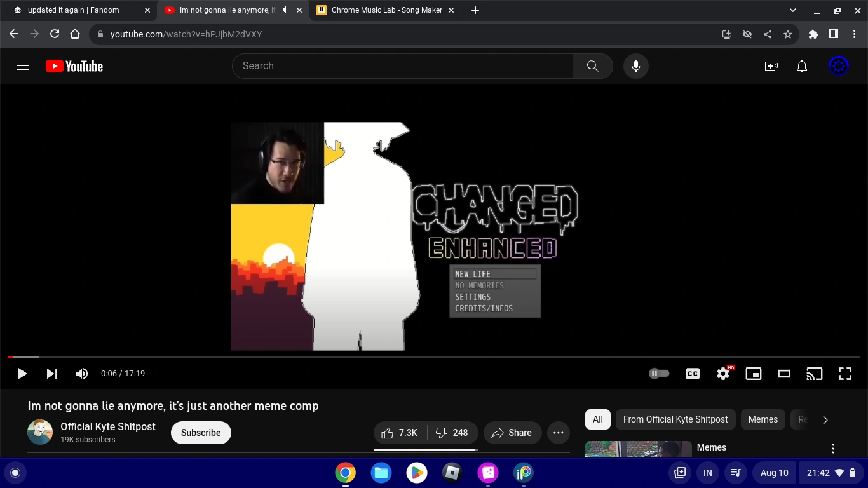Screen dimensions: 868x488
Task: Activate the Miniplayer icon
Action: (x=753, y=373)
